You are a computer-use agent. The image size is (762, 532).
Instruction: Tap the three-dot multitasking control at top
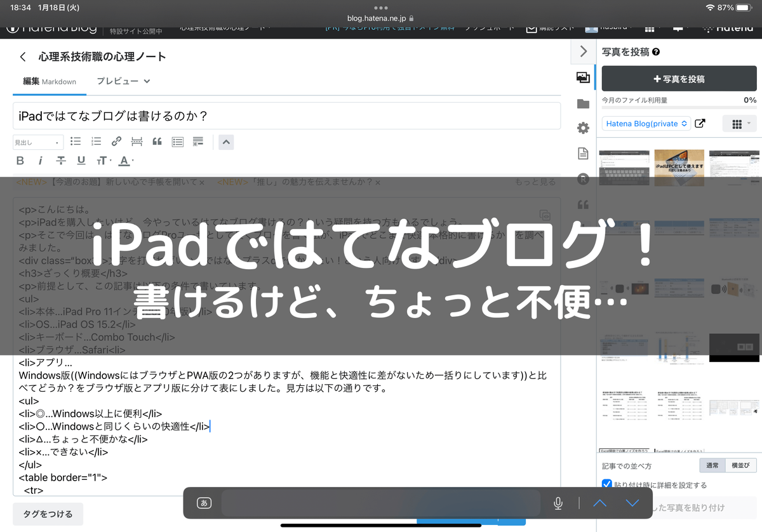(x=381, y=8)
